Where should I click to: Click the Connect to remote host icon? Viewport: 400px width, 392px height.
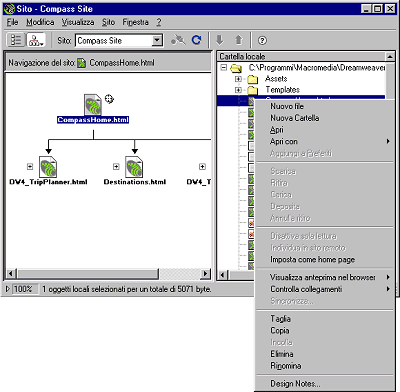click(178, 40)
